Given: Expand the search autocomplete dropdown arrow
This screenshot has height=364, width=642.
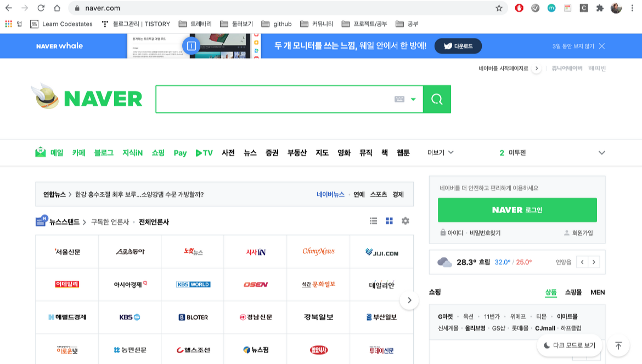Looking at the screenshot, I should (x=413, y=99).
